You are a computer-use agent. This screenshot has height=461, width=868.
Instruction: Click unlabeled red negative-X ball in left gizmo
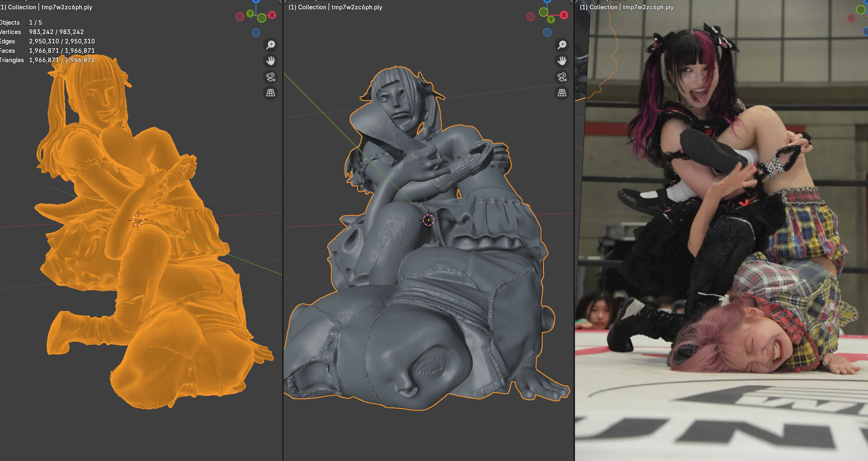click(240, 16)
